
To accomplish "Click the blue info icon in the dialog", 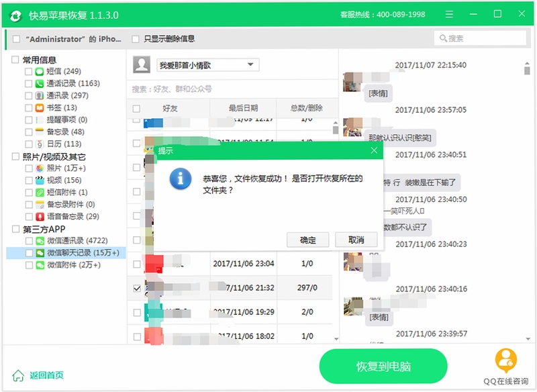I will pyautogui.click(x=181, y=179).
